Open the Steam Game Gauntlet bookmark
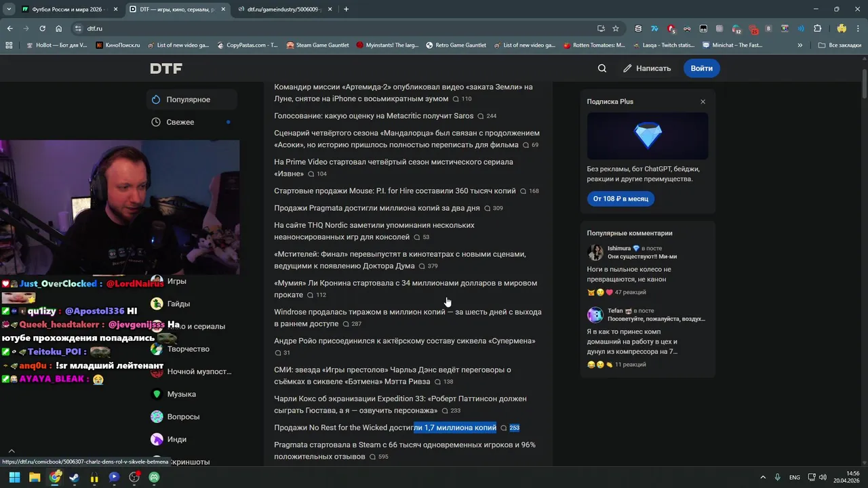This screenshot has height=488, width=868. coord(317,45)
